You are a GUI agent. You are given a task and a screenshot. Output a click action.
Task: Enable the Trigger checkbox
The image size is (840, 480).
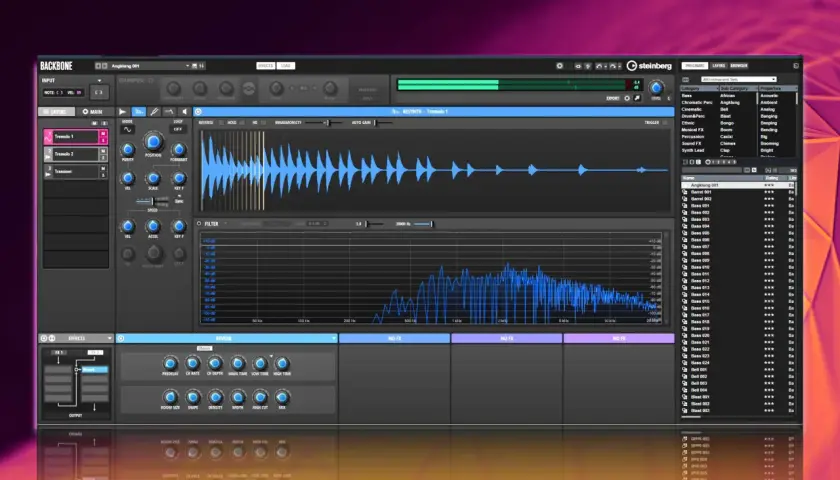tap(665, 123)
